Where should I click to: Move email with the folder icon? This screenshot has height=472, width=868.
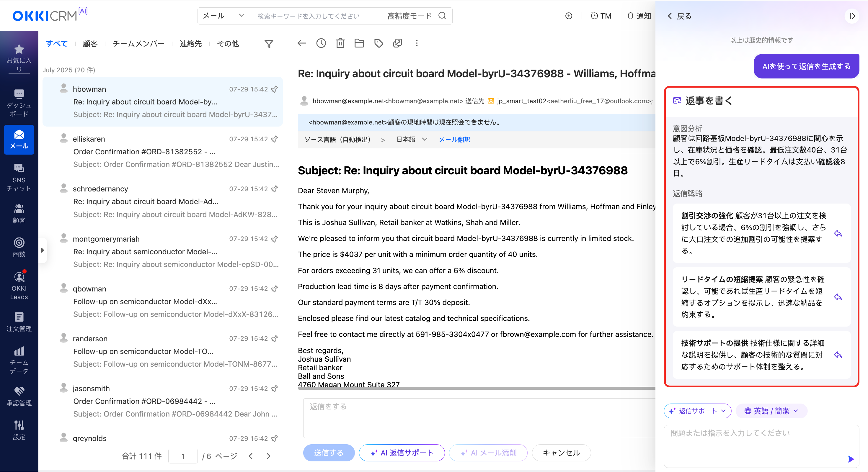click(359, 43)
